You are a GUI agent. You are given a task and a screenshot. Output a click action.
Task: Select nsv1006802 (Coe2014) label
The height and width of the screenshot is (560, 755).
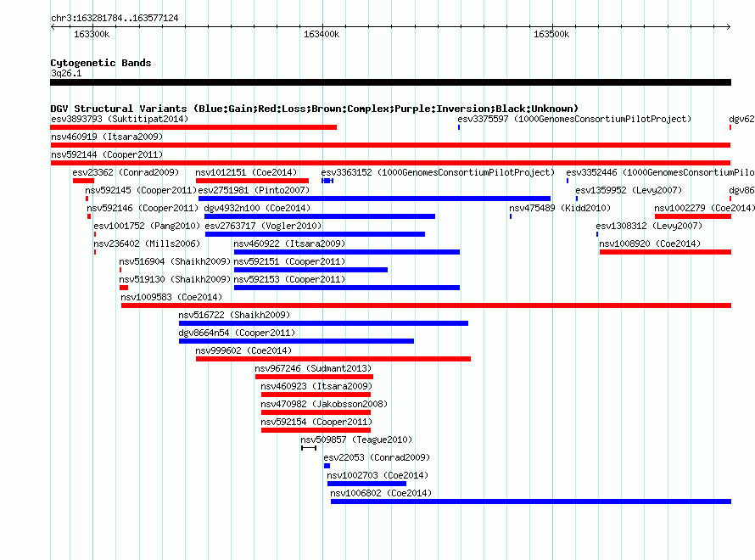tap(381, 493)
